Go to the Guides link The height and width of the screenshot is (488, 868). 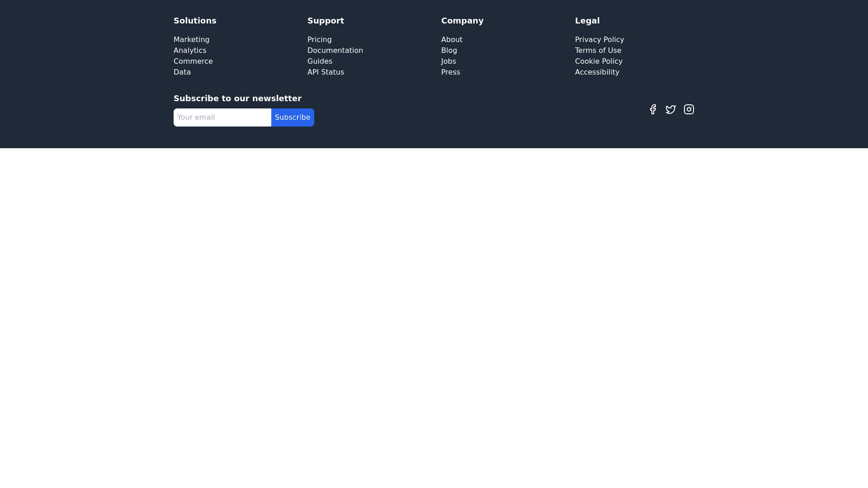coord(320,61)
